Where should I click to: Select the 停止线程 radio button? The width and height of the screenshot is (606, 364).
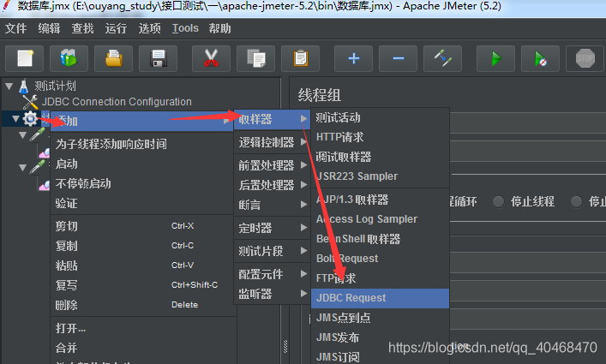point(499,201)
